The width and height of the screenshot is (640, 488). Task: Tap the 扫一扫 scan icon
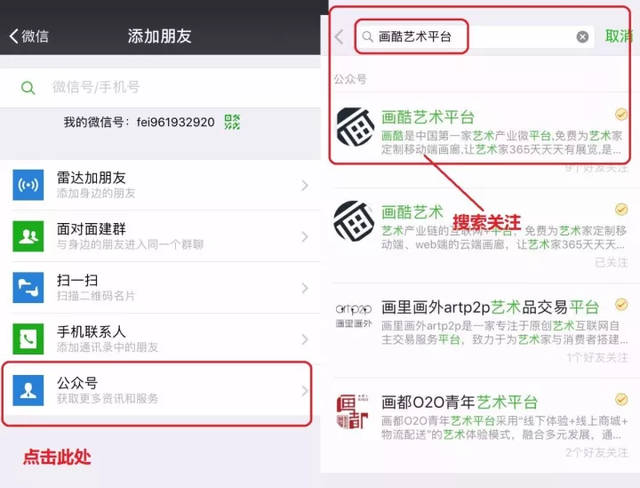click(x=28, y=288)
